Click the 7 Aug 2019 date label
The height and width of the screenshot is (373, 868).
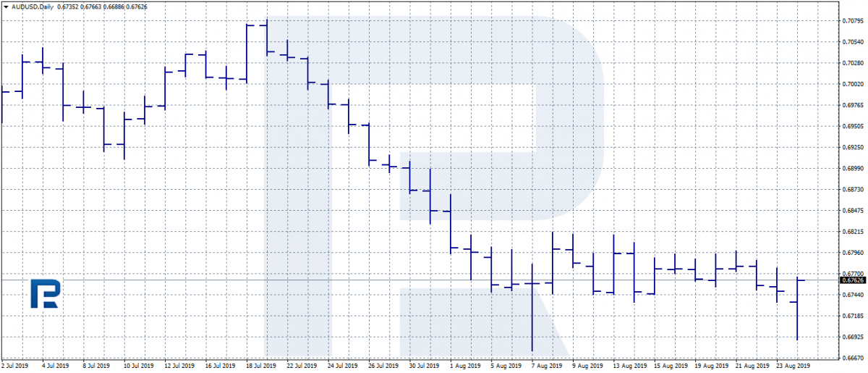pos(546,366)
